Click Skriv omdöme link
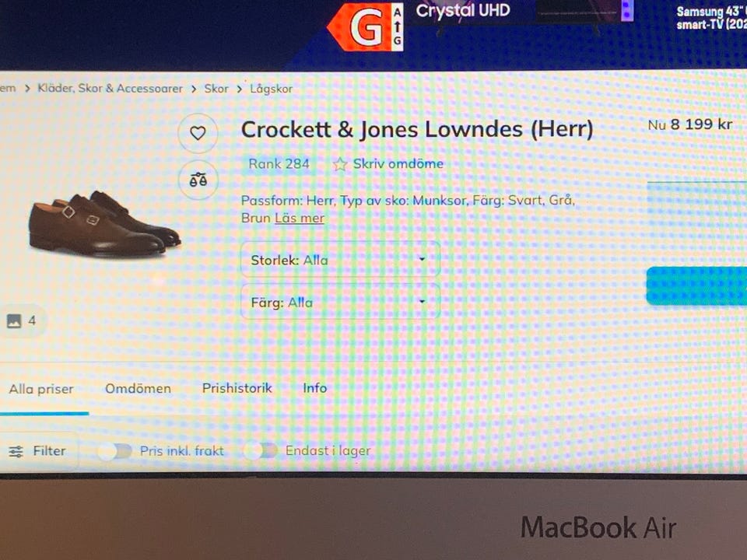 tap(398, 164)
